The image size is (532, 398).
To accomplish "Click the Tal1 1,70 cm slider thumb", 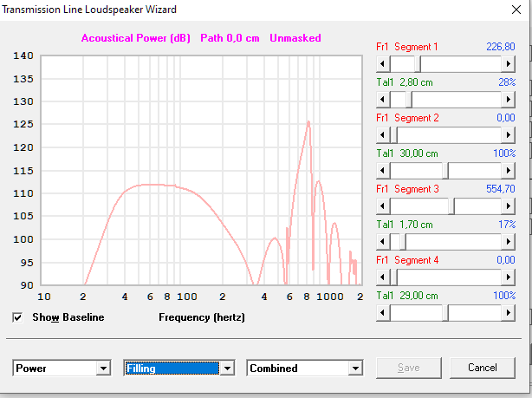I will 403,241.
